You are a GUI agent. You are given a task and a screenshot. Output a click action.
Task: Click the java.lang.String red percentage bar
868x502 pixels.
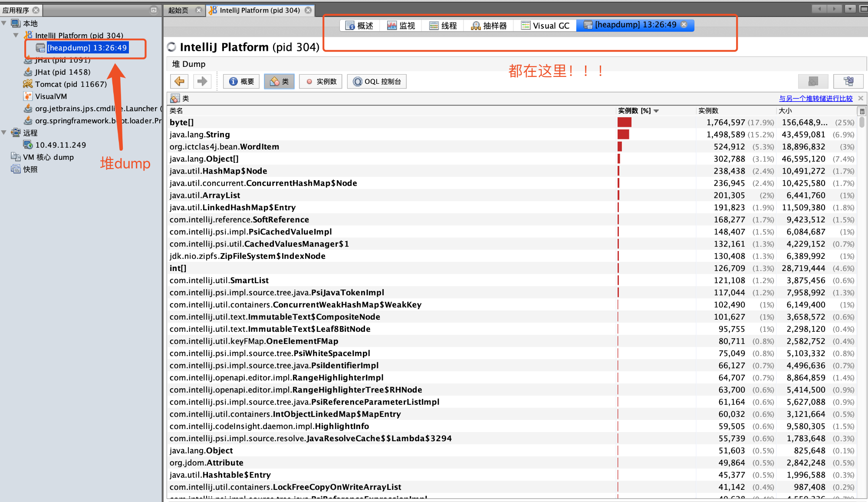point(623,135)
